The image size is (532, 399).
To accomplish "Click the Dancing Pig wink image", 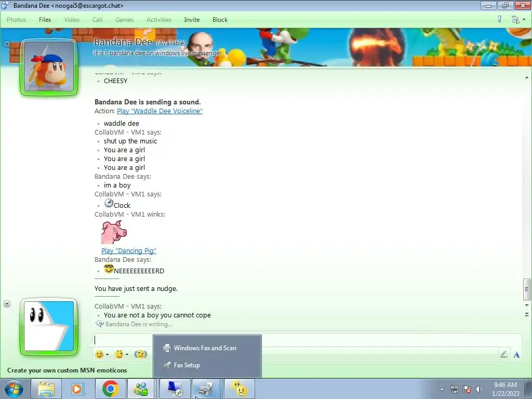I will pyautogui.click(x=114, y=232).
